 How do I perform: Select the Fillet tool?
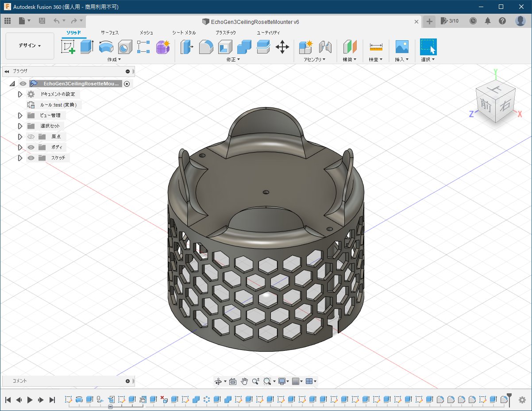click(x=206, y=46)
